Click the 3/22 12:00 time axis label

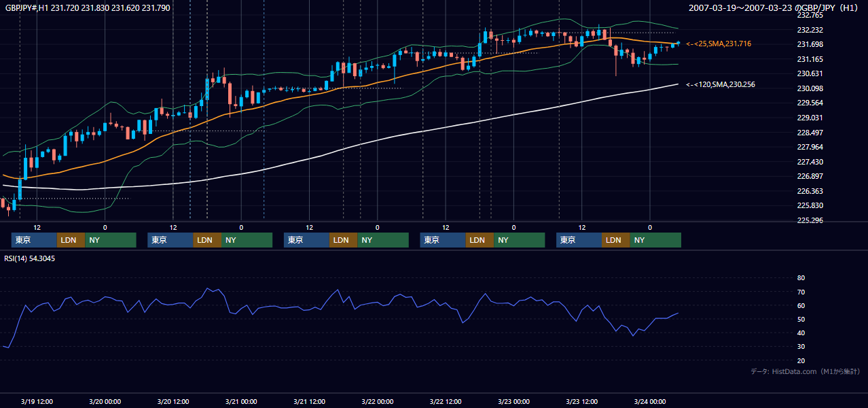(x=446, y=401)
